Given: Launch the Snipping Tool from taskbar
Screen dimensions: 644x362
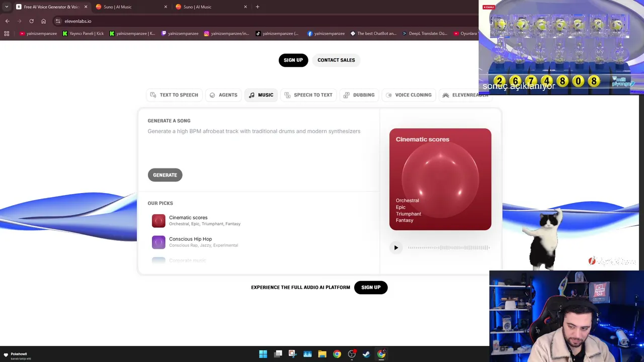Looking at the screenshot, I should coord(292,354).
